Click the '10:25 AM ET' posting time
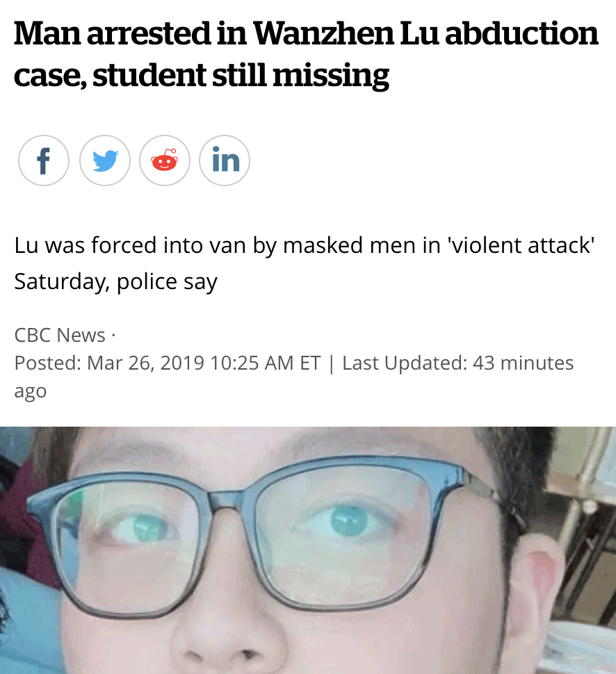The width and height of the screenshot is (616, 674). (266, 363)
